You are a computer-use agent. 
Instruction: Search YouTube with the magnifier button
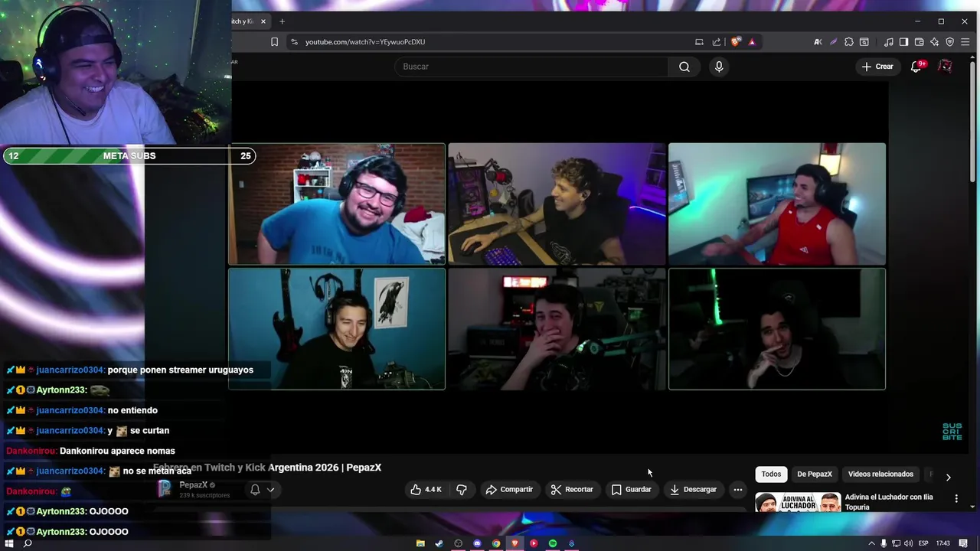click(x=684, y=67)
